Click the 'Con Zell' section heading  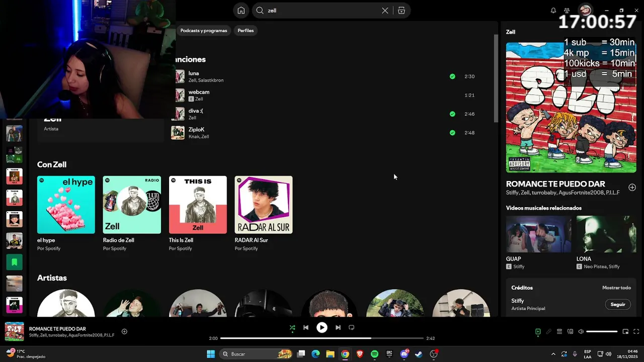click(52, 164)
